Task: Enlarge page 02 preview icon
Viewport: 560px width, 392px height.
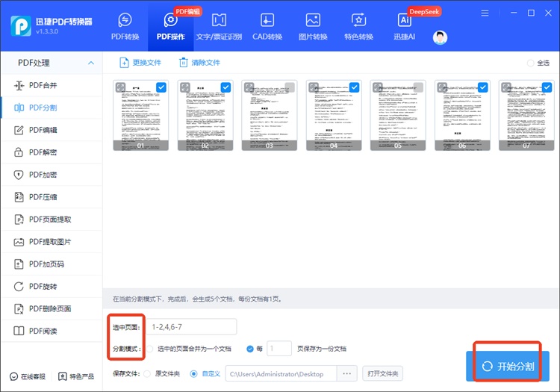Action: [x=184, y=87]
